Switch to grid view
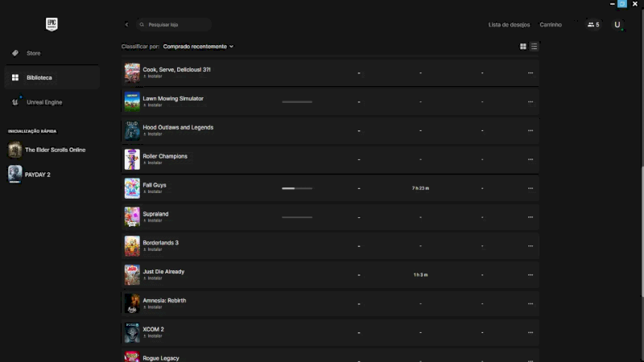This screenshot has height=362, width=644. [523, 47]
